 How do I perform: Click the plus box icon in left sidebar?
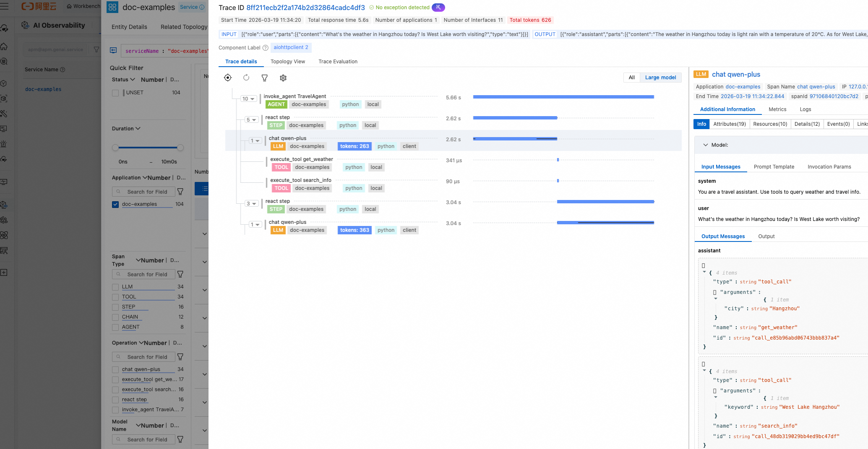click(4, 273)
